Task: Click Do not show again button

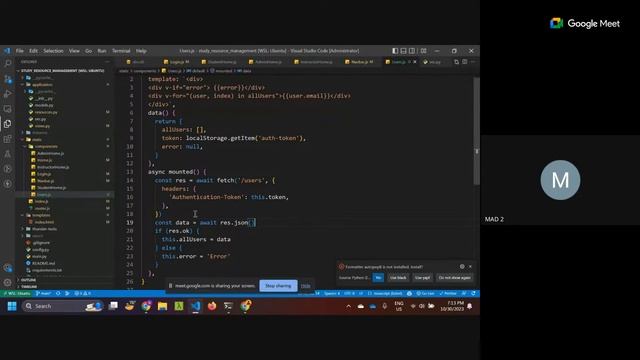Action: pos(454,278)
